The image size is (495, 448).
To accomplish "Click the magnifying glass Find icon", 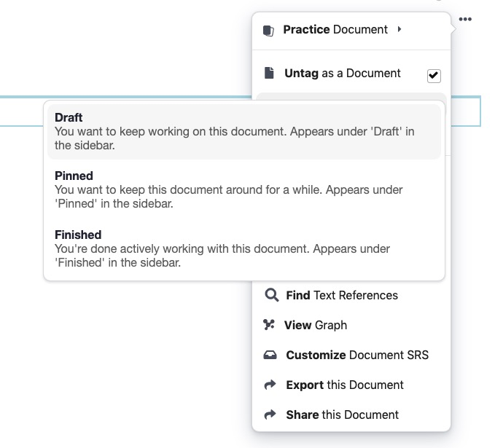I will 271,295.
